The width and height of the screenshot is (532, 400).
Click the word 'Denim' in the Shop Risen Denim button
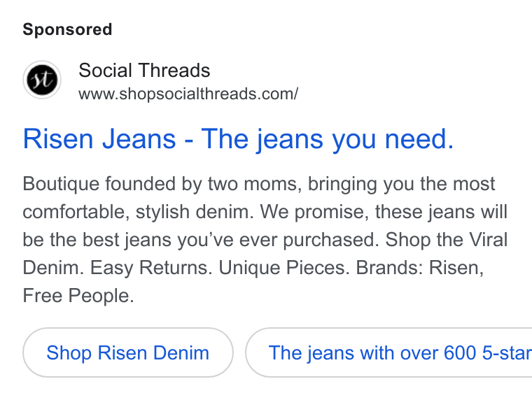tap(181, 352)
